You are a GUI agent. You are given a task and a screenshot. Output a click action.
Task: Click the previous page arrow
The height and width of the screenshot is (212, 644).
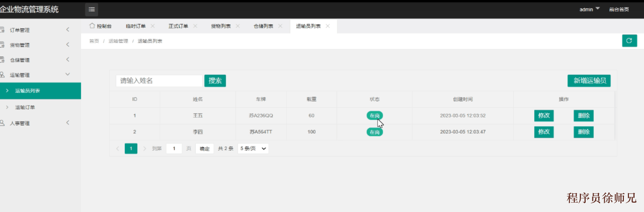pyautogui.click(x=117, y=148)
